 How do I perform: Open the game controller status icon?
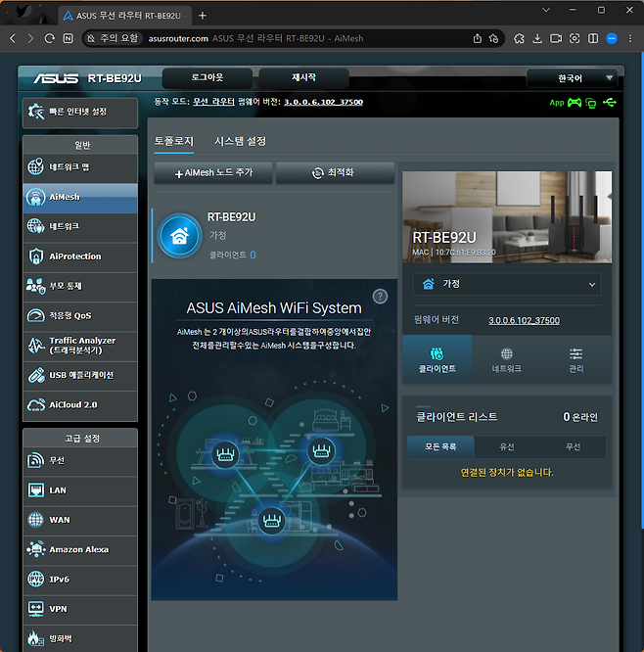(575, 102)
